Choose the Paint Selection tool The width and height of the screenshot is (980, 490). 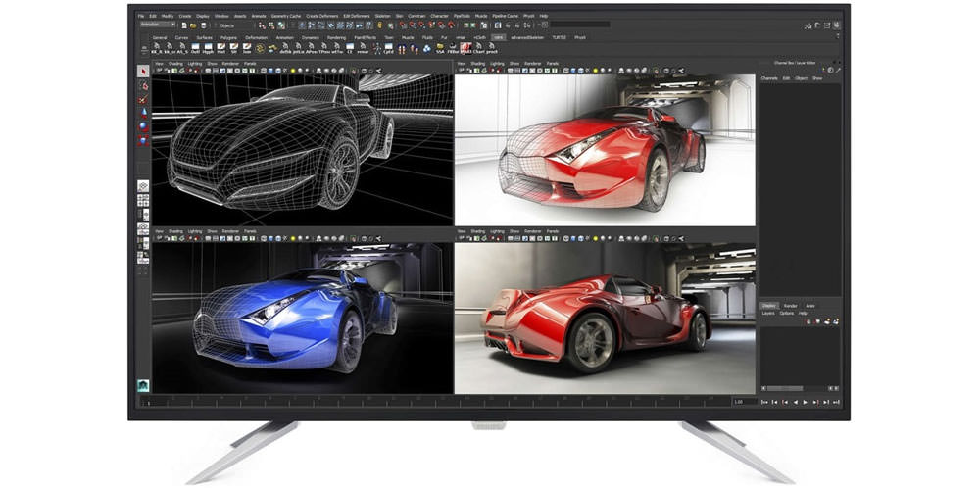[143, 99]
